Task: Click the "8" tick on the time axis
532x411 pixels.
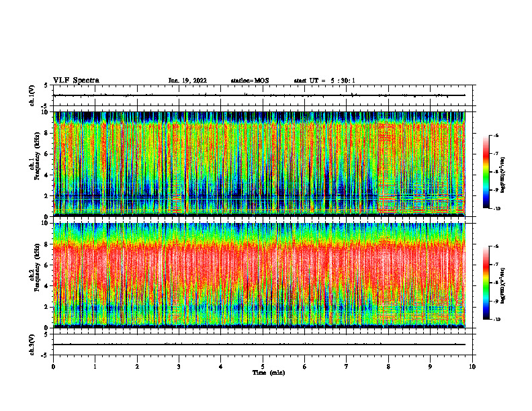Action: [388, 367]
